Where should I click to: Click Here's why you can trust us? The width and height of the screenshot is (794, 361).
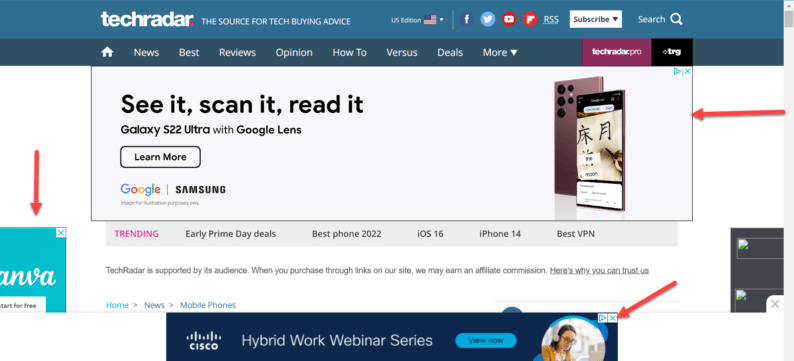pos(599,270)
